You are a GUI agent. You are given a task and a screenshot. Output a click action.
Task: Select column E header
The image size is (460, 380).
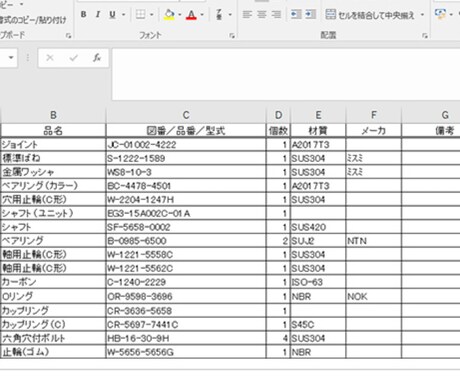click(x=318, y=115)
